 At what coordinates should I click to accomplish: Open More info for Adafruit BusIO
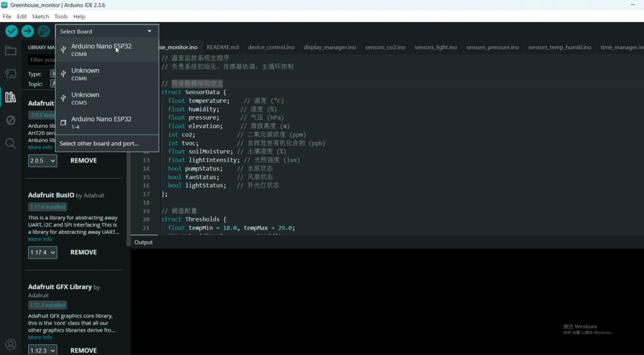click(41, 239)
